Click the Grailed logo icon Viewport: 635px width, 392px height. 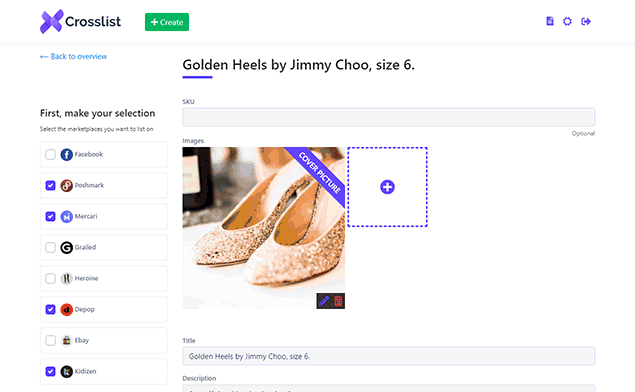(66, 247)
